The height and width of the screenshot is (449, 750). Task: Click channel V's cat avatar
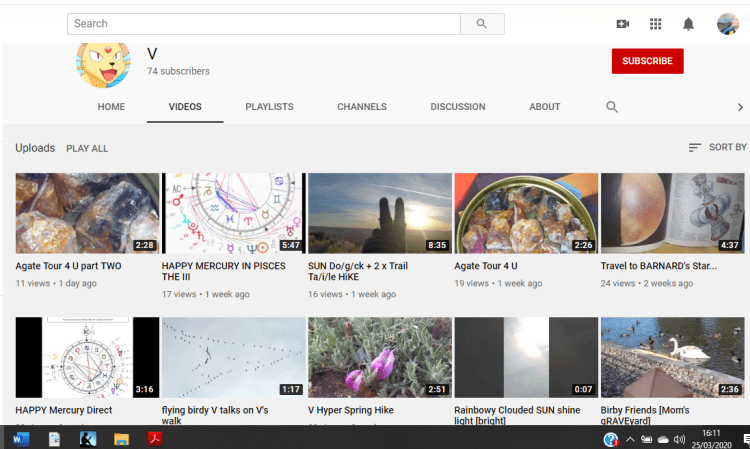point(103,64)
